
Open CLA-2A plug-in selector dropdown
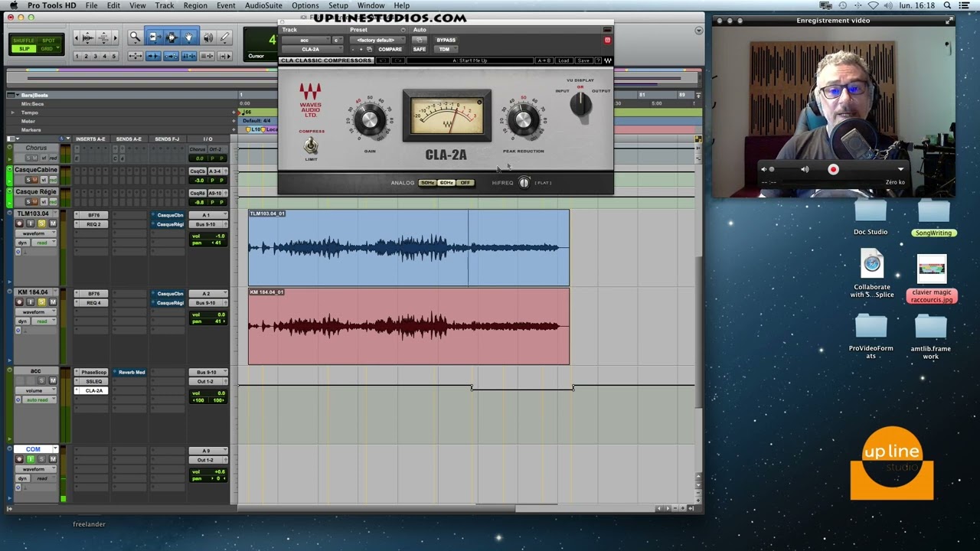click(312, 49)
